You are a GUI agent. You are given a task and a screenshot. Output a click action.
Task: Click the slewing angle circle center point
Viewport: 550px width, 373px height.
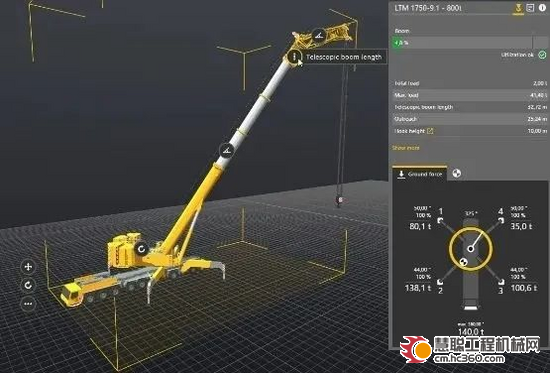[470, 249]
